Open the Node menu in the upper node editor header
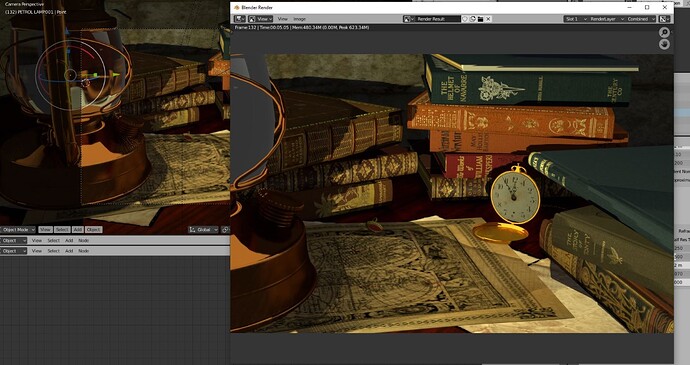 pos(84,240)
